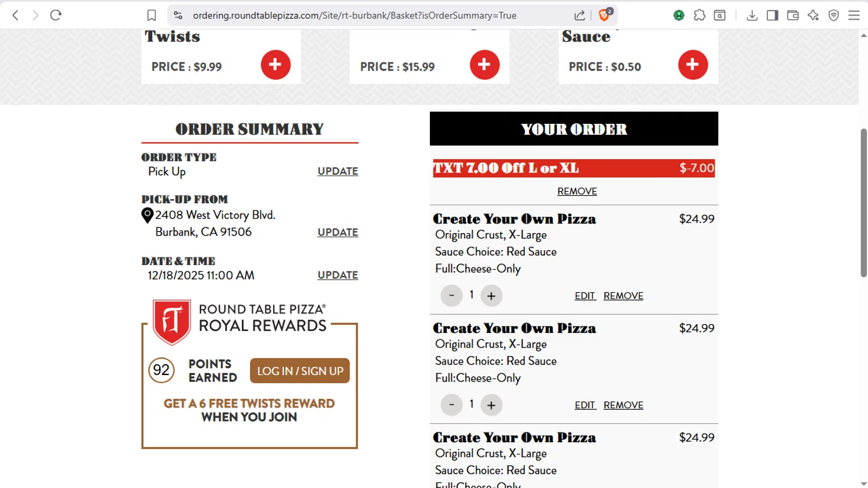
Task: Add the $0.50 Sauce to order
Action: [x=693, y=65]
